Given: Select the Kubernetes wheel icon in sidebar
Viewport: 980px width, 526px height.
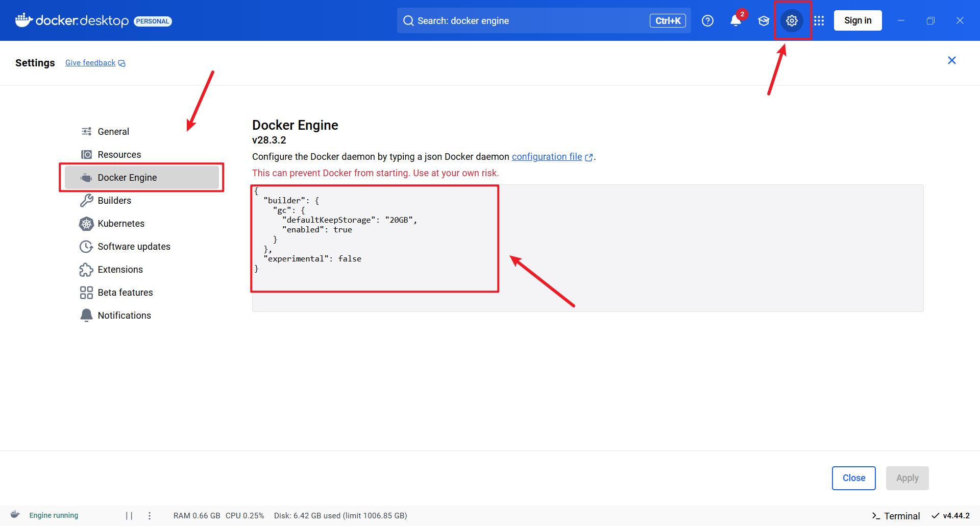Looking at the screenshot, I should click(86, 224).
